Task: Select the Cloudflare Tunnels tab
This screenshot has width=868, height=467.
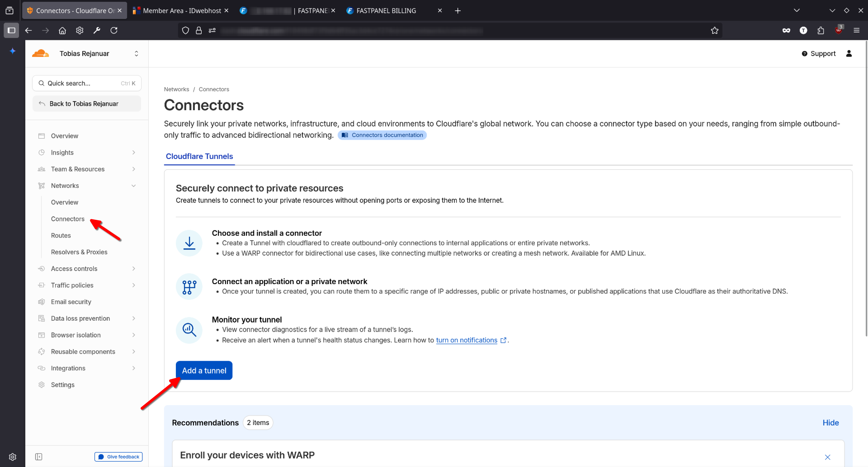Action: point(199,156)
